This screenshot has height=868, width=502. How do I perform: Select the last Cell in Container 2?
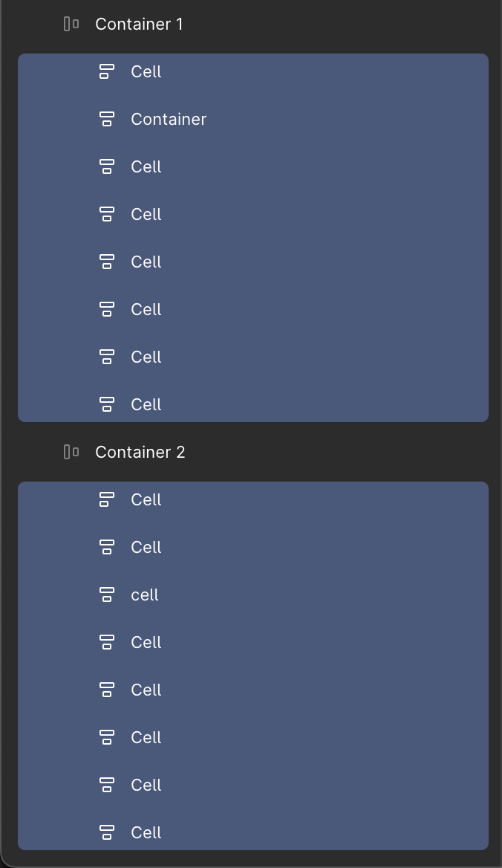pyautogui.click(x=253, y=832)
